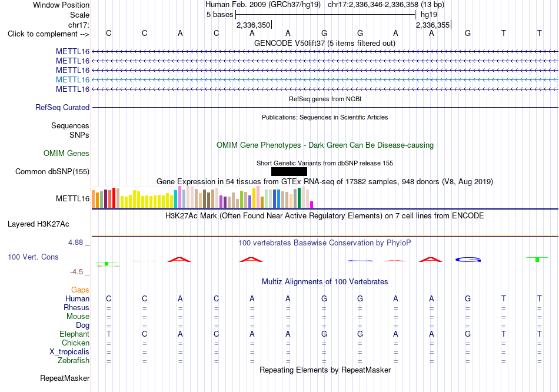Click 'Gene Expression in 54 tissues' GTEx title
Image resolution: width=559 pixels, height=392 pixels.
tap(325, 181)
